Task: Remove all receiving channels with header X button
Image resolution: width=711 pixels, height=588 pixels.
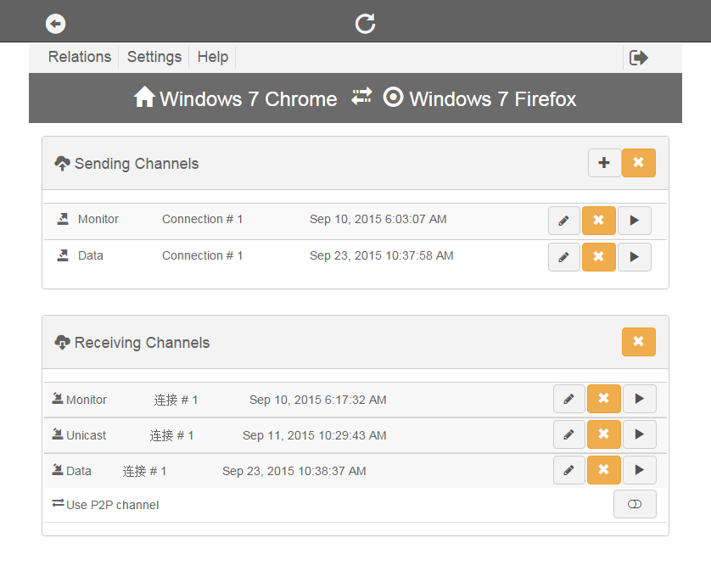Action: tap(638, 342)
